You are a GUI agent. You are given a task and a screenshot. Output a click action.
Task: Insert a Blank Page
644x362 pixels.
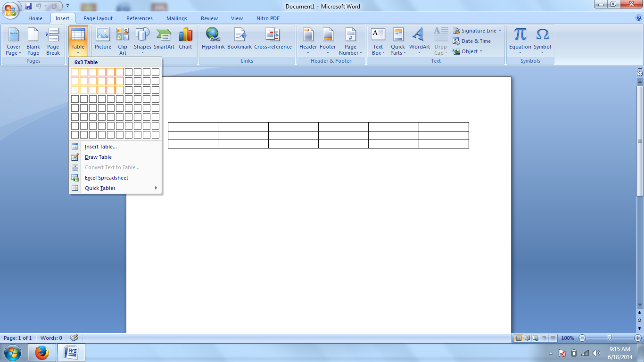pos(33,41)
